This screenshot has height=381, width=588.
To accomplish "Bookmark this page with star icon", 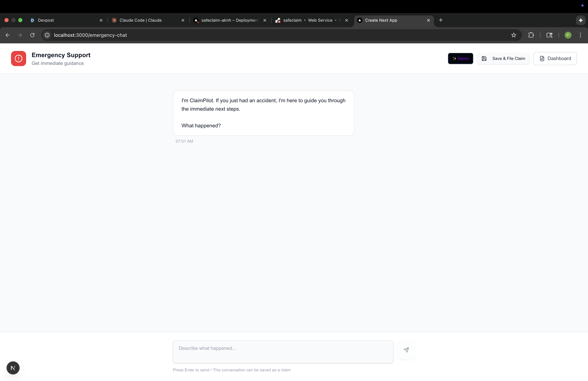I will click(x=514, y=35).
